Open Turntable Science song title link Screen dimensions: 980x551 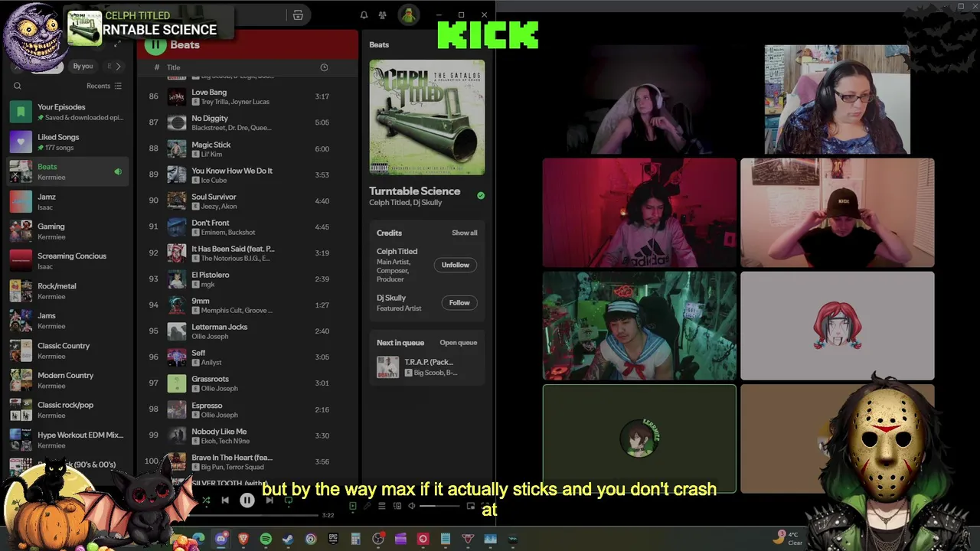click(x=414, y=191)
